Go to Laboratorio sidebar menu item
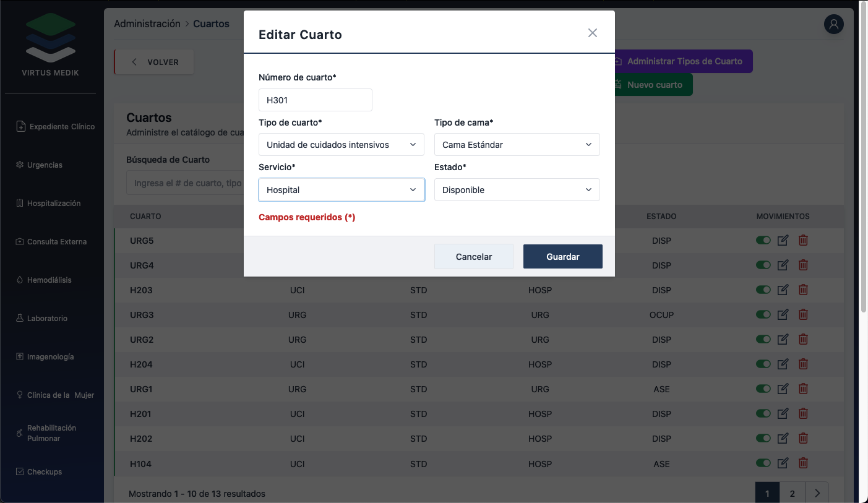868x503 pixels. (47, 319)
